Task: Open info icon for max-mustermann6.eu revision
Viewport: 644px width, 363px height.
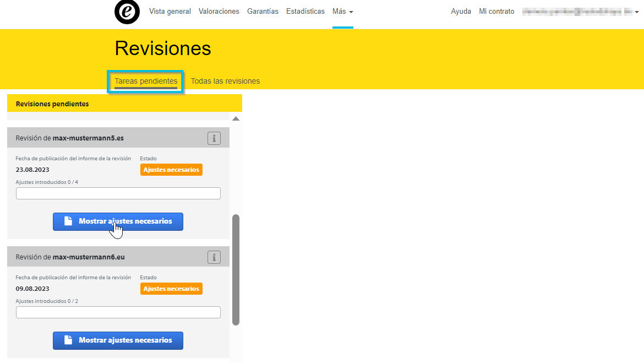Action: pyautogui.click(x=214, y=257)
